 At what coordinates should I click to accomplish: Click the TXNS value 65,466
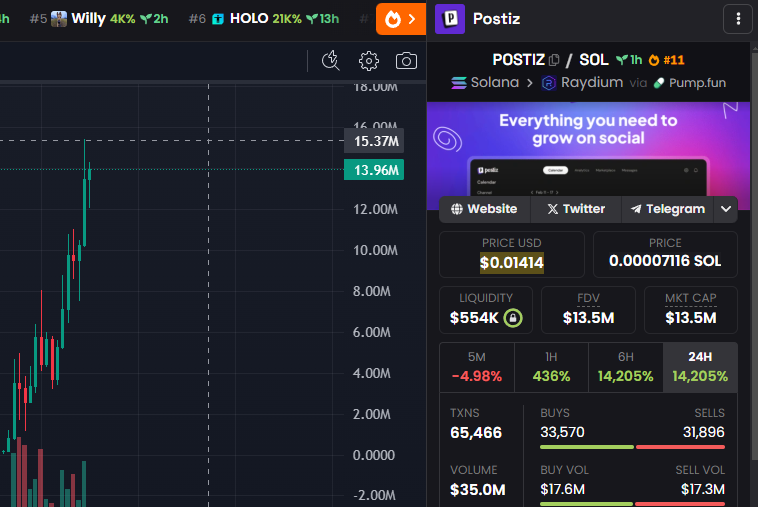point(476,432)
